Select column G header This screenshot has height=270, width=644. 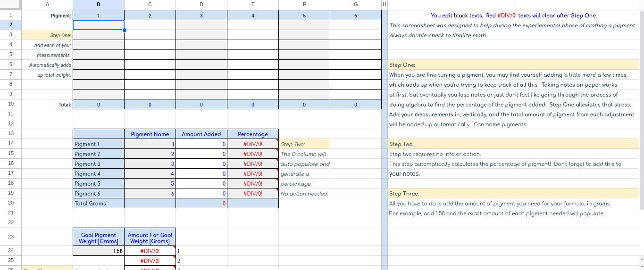coord(356,4)
